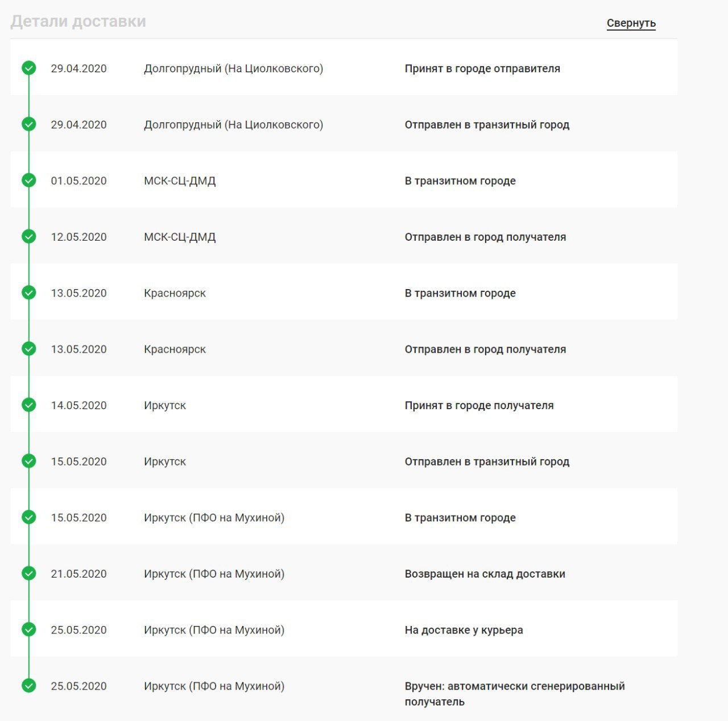Click Иркутск (ПФО на Мухиной) in На доставке row
The image size is (728, 721).
tap(214, 631)
